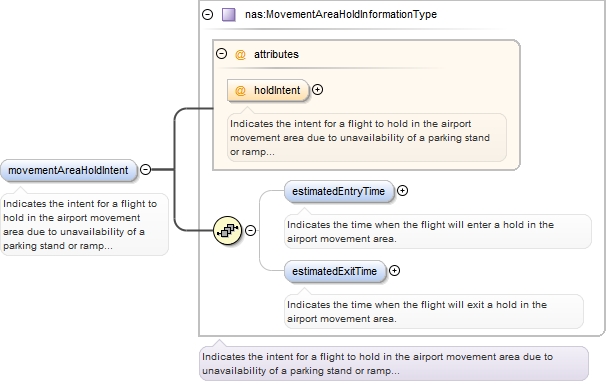
Task: Click the purple type annotation at bottom
Action: coord(394,363)
